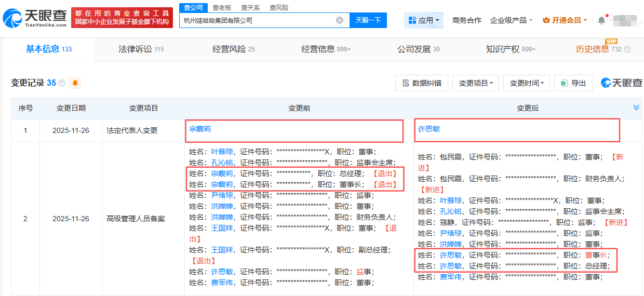Open the 企业级产品 dropdown menu
This screenshot has width=644, height=296.
(x=511, y=20)
